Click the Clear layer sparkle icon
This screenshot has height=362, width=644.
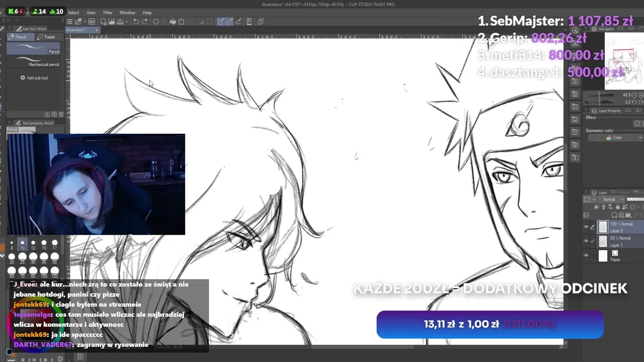[156, 22]
